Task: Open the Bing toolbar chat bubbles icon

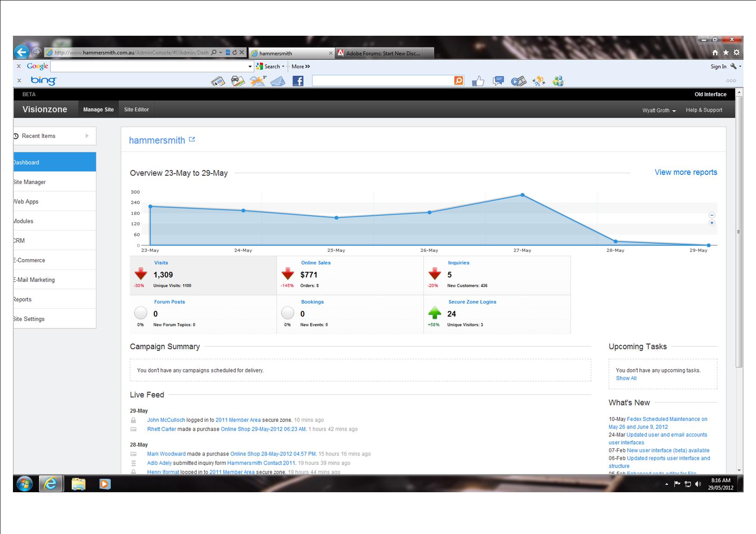Action: pyautogui.click(x=498, y=81)
